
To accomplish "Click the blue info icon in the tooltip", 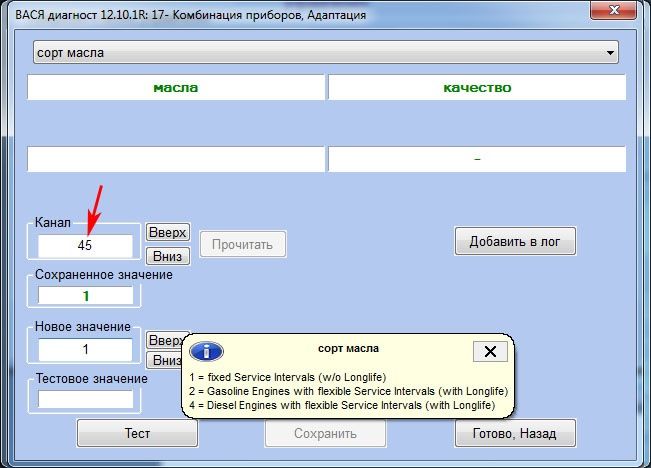I will 207,352.
